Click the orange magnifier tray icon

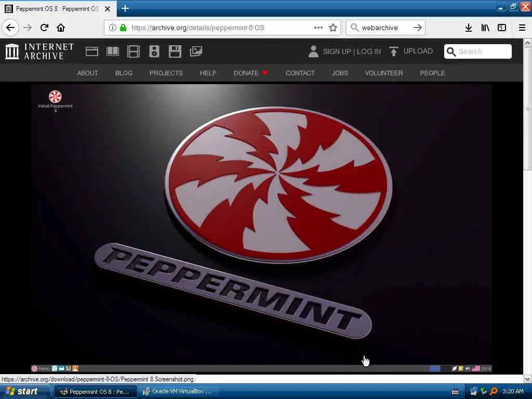click(494, 391)
